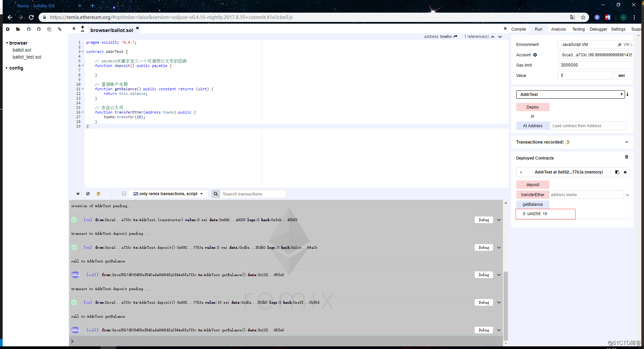
Task: Call the deposit function button
Action: pyautogui.click(x=533, y=185)
